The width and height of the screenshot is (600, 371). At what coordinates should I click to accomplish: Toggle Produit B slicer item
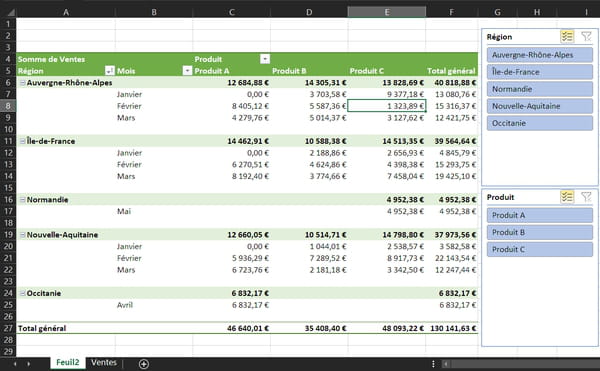tap(540, 233)
